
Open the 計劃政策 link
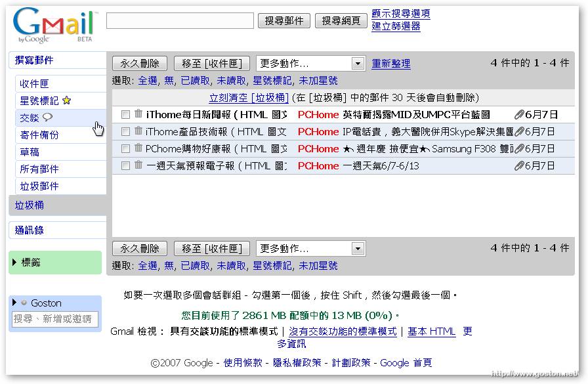click(x=351, y=362)
